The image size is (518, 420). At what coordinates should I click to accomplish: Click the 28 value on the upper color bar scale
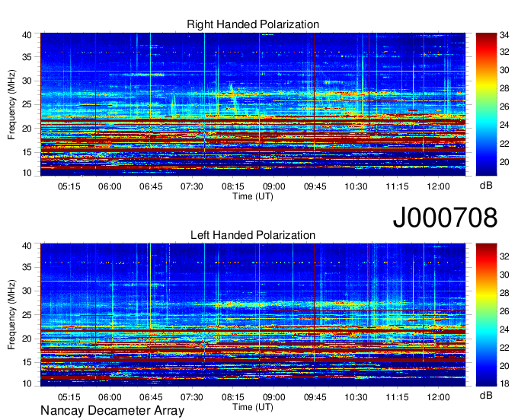(x=504, y=88)
